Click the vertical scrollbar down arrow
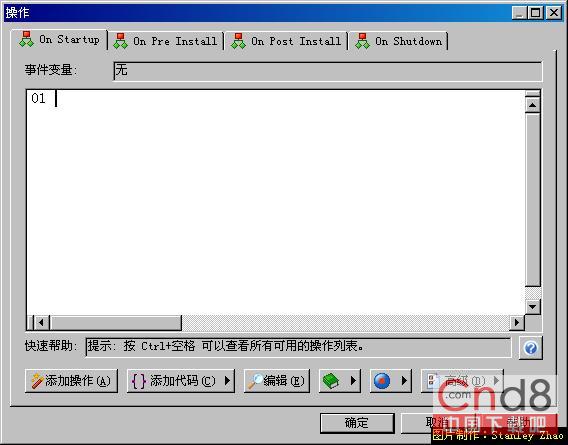This screenshot has height=445, width=568. [532, 307]
